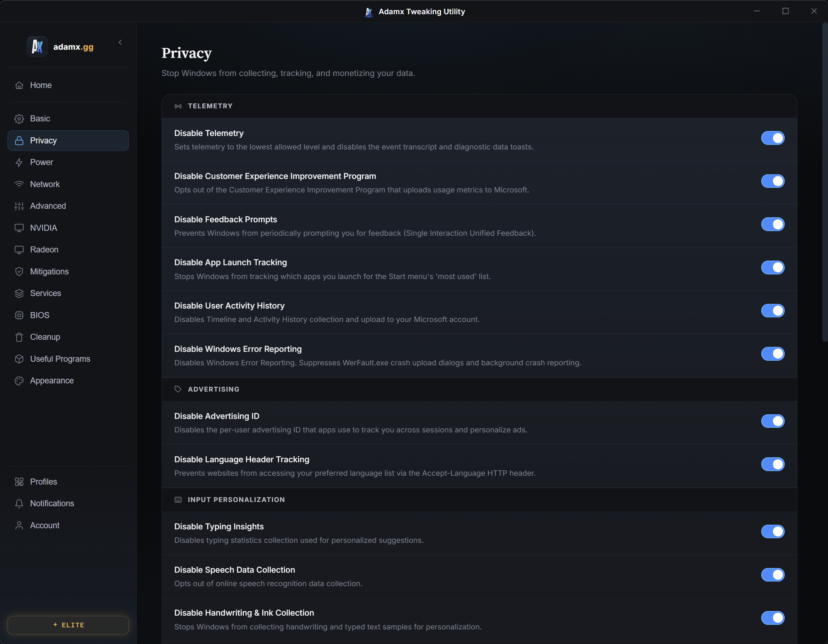Click the ADVERTISING section header
828x644 pixels.
point(479,389)
